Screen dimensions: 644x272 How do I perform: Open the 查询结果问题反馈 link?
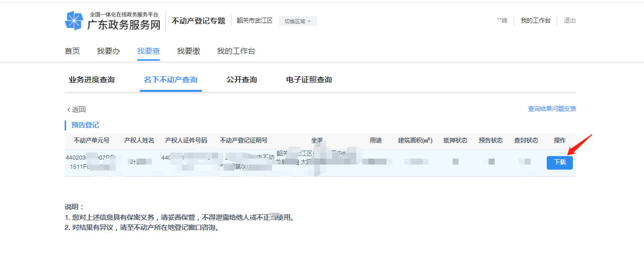click(x=552, y=109)
